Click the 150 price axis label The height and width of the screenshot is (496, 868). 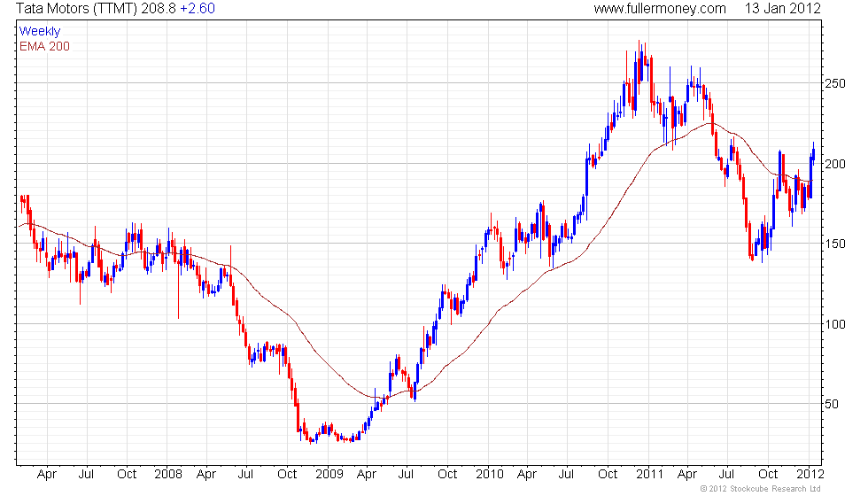click(835, 244)
